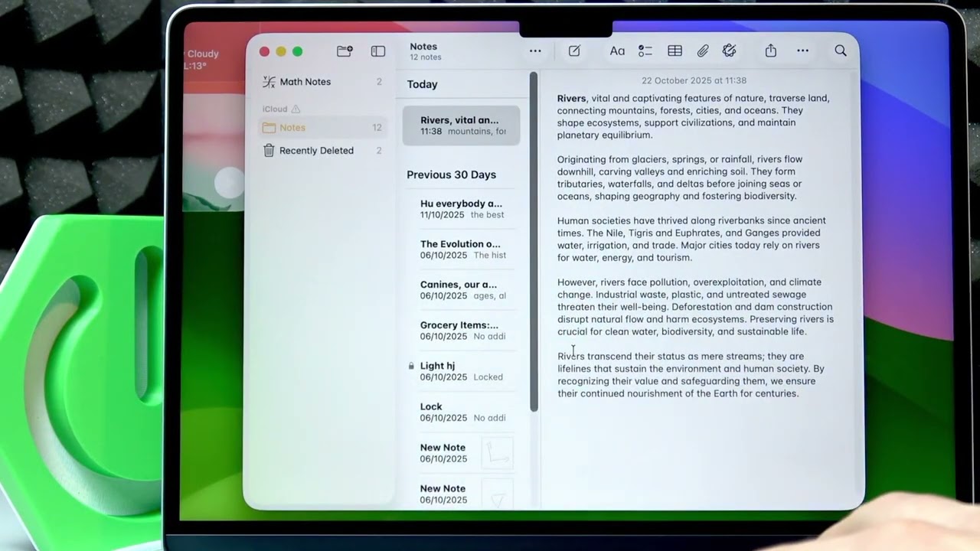980x551 pixels.
Task: Insert a table into the note
Action: click(x=675, y=51)
